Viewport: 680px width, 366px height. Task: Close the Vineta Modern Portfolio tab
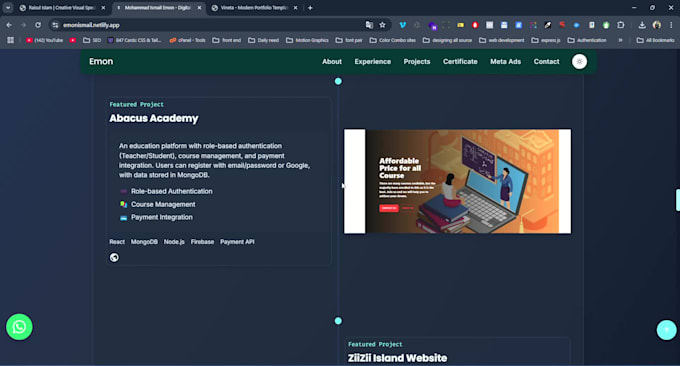point(295,8)
